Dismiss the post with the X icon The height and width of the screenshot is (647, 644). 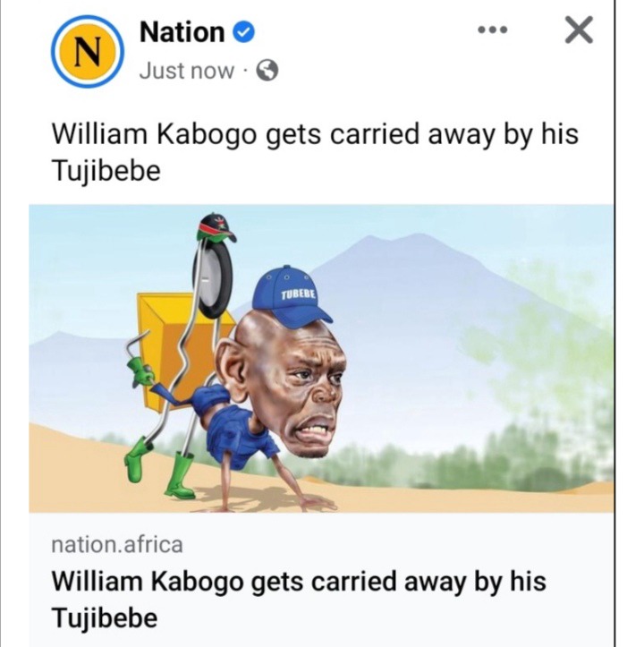click(579, 30)
